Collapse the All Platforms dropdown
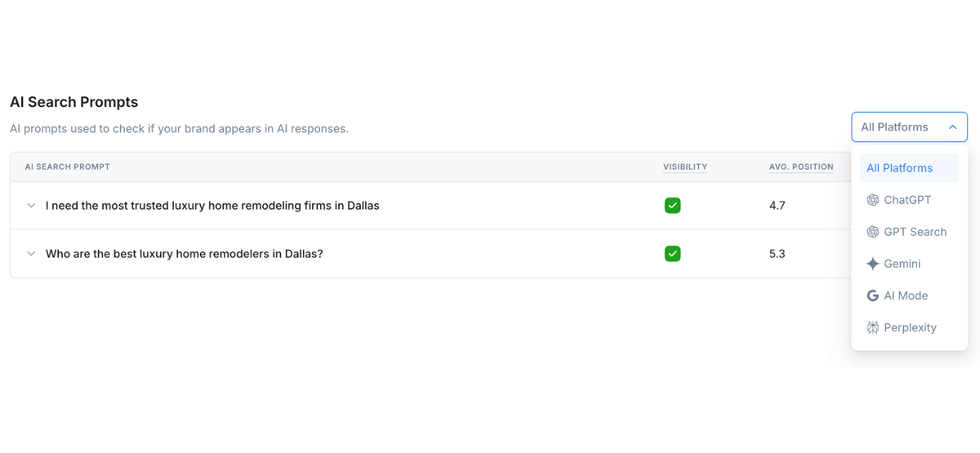Viewport: 980px width, 453px height. coord(952,127)
